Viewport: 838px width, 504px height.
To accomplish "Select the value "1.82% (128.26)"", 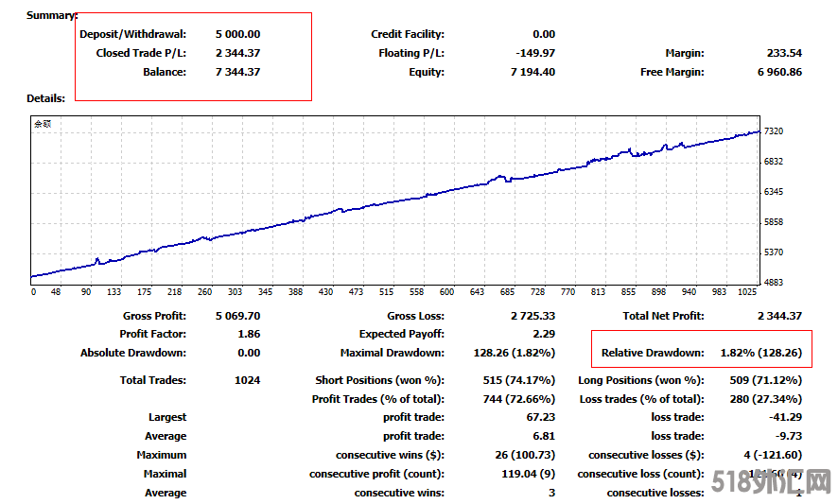I will click(761, 353).
